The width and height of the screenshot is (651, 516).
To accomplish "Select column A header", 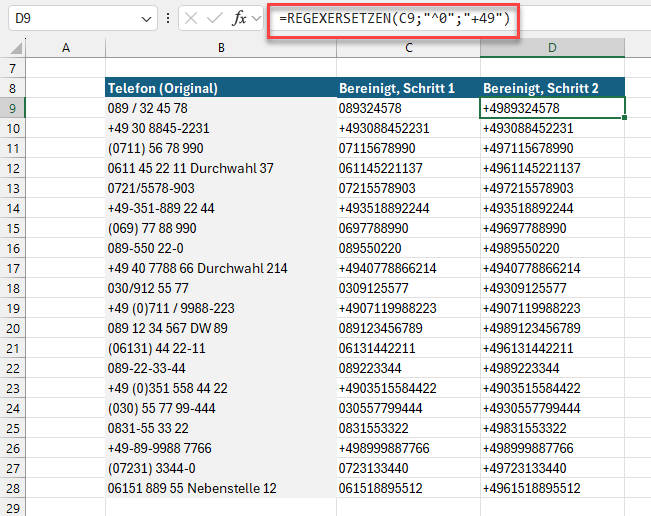I will point(67,48).
